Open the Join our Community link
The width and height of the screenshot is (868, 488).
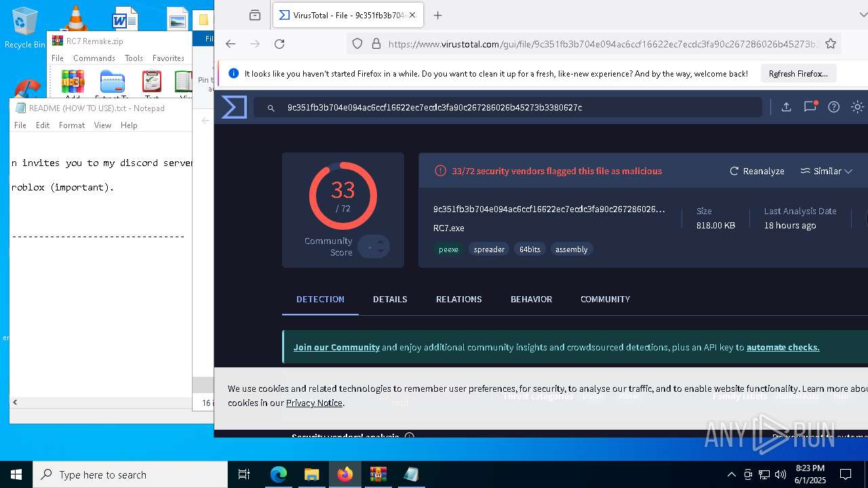[x=336, y=347]
